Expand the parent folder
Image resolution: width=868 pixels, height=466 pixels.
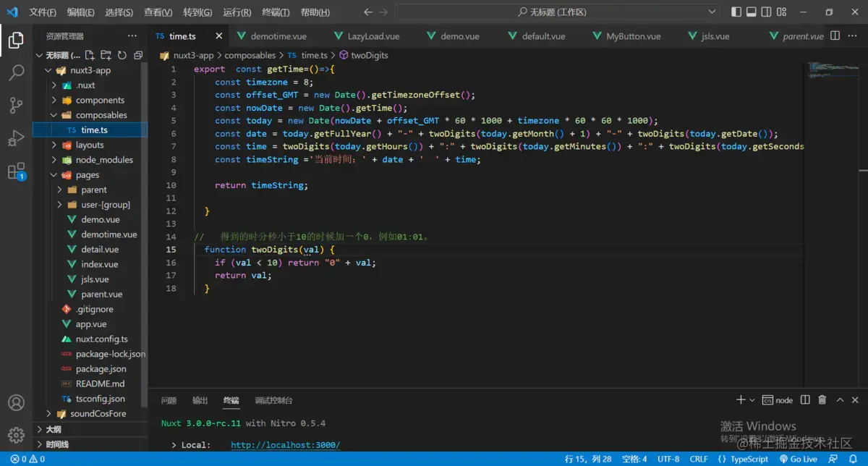59,190
